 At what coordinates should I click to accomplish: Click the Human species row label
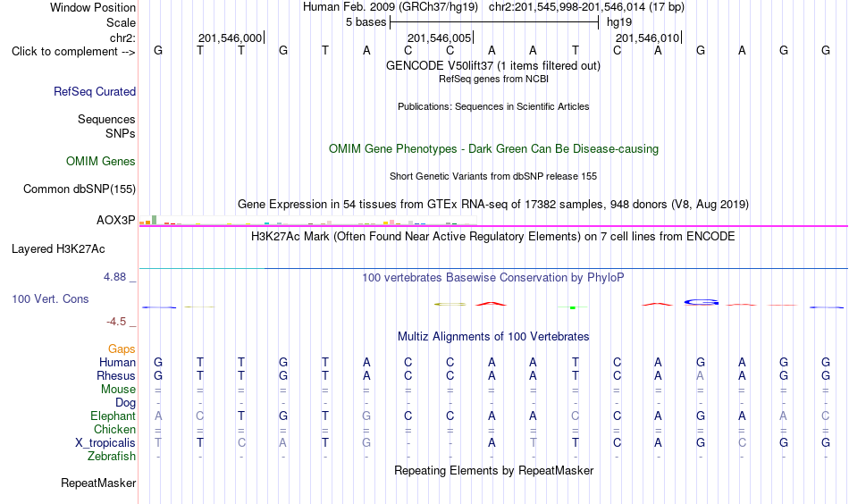click(117, 362)
